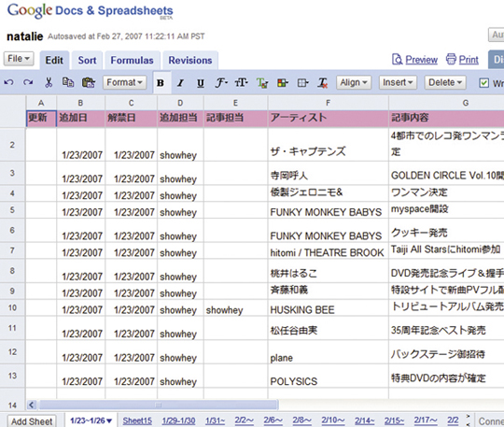Click the Paste clipboard icon
504x427 pixels.
(88, 83)
